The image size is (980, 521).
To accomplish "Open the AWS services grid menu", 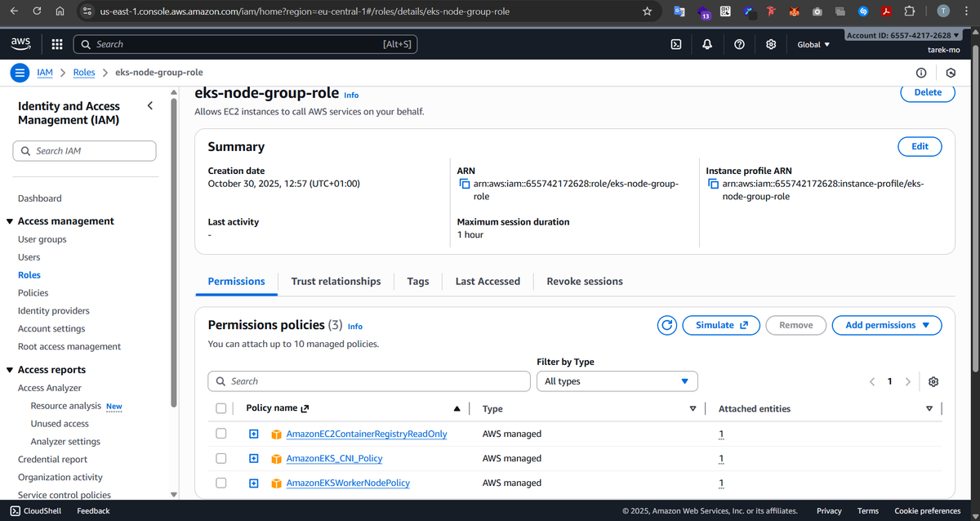I will pyautogui.click(x=57, y=44).
